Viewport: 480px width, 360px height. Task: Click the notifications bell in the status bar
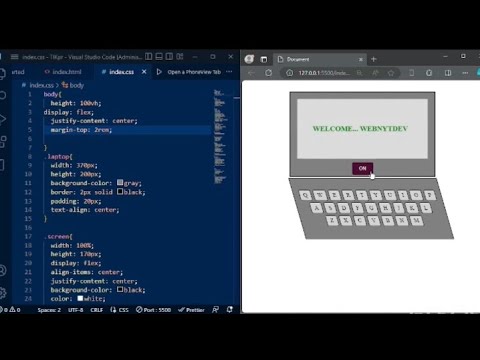tap(230, 310)
